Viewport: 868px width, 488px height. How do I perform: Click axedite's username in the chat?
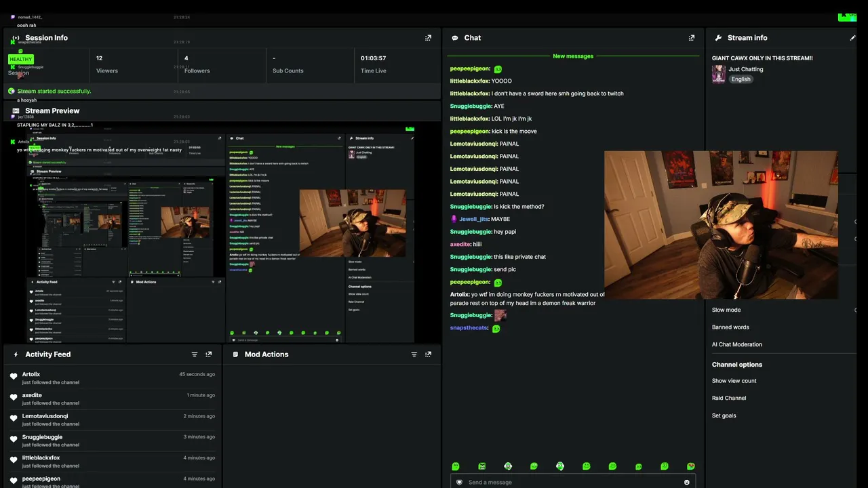click(460, 244)
